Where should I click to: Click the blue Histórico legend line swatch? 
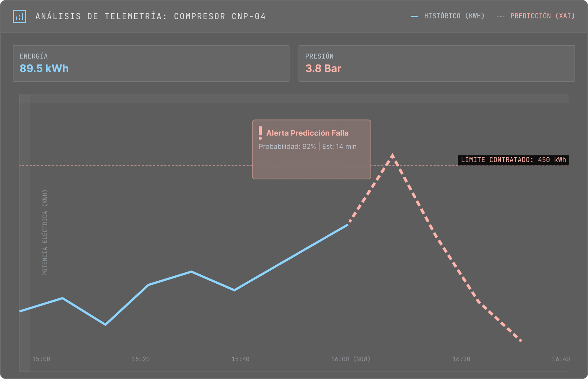pos(414,17)
